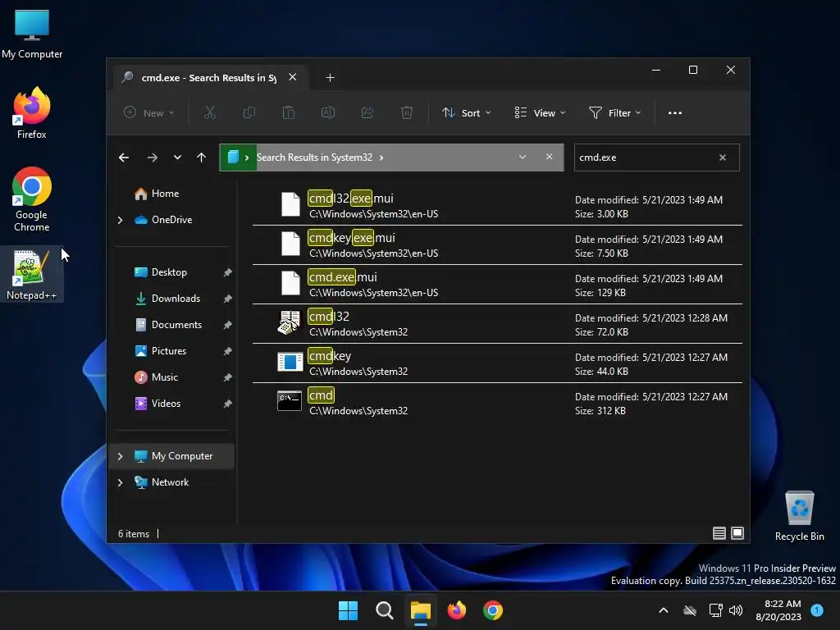Open Google Chrome desktop shortcut
Image resolution: width=840 pixels, height=630 pixels.
tap(32, 199)
